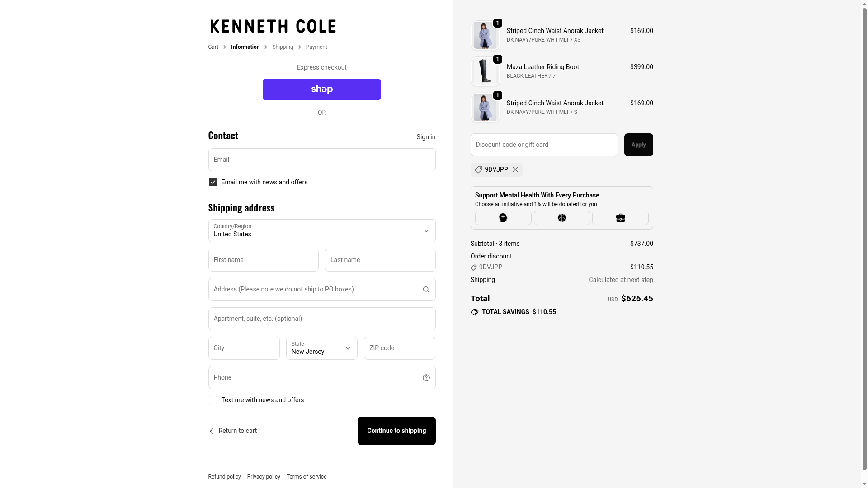Click the discount code input field
Screen dimensions: 868x488
(x=544, y=145)
